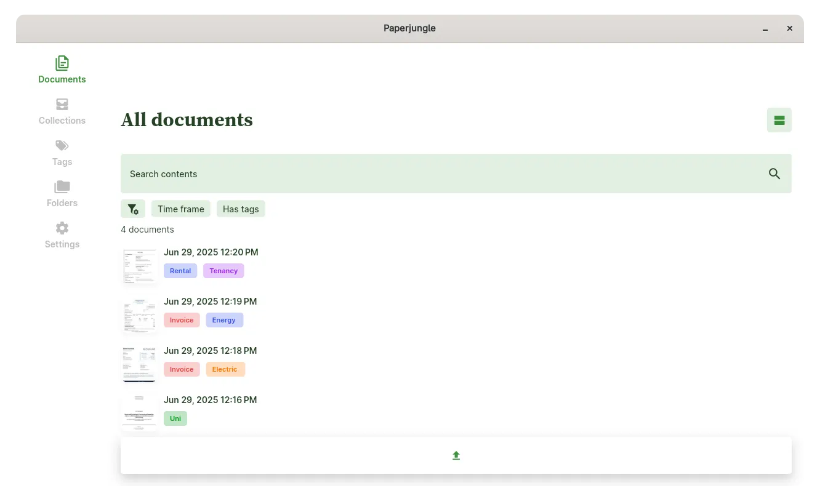Select the Rental tag chip
820x504 pixels.
coord(180,271)
